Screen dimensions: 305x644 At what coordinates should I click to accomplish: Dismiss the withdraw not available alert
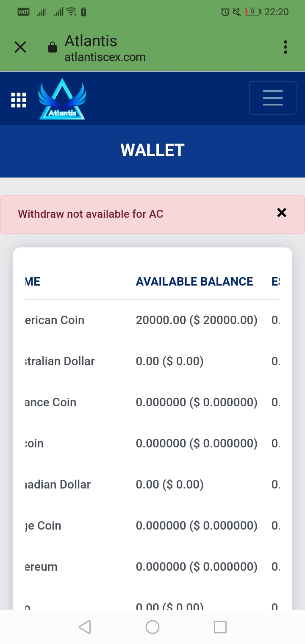coord(282,213)
